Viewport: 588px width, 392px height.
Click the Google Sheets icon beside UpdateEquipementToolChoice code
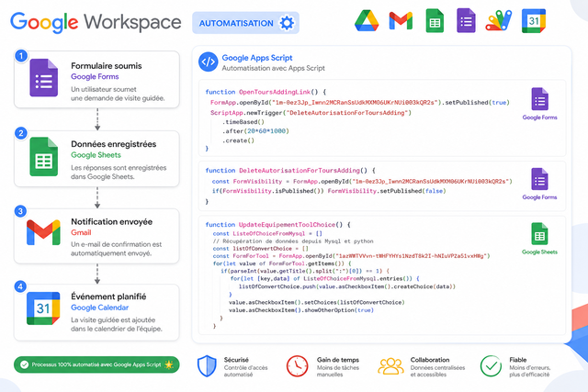539,234
